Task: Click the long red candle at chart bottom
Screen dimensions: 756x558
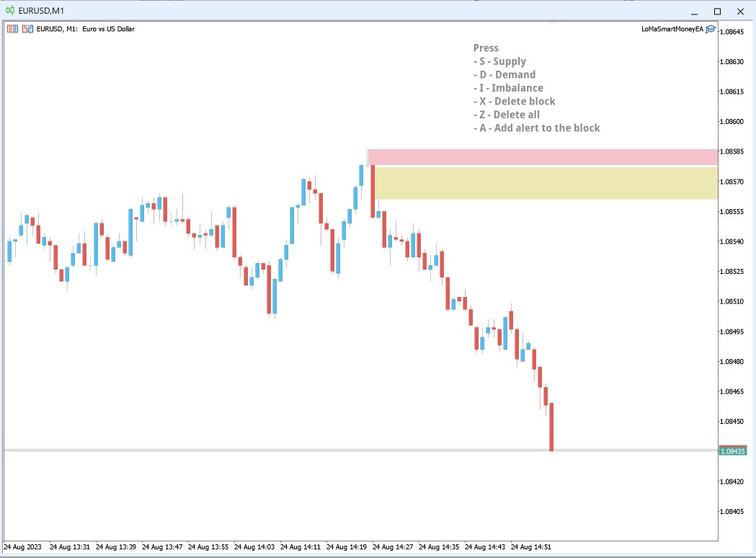Action: [x=551, y=425]
